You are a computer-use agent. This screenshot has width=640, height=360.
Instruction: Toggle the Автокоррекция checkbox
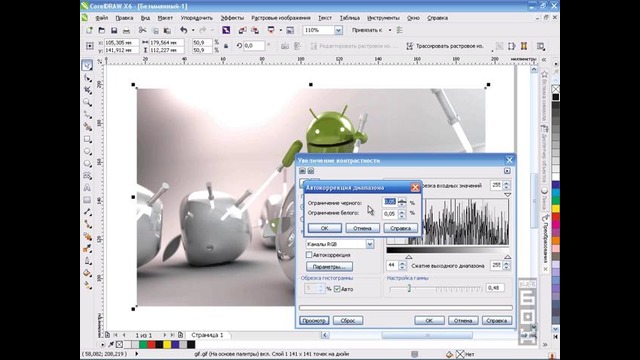pos(309,255)
